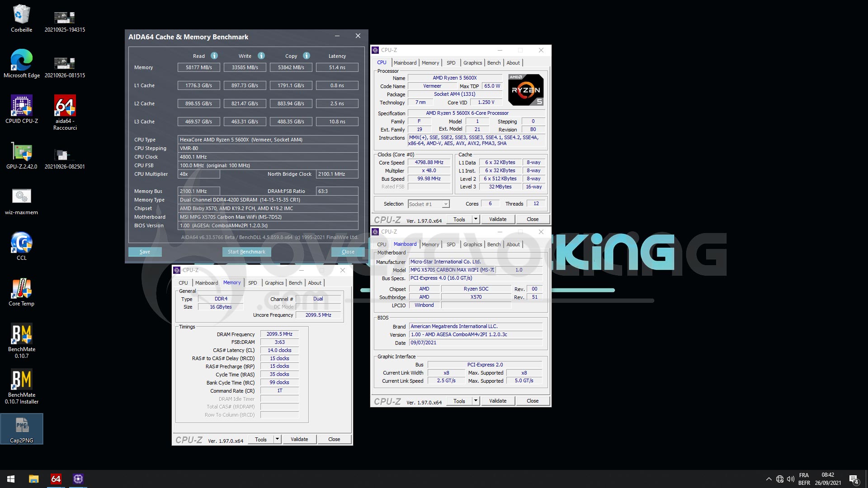Click the Copy info icon in AIDA64

[x=307, y=56]
